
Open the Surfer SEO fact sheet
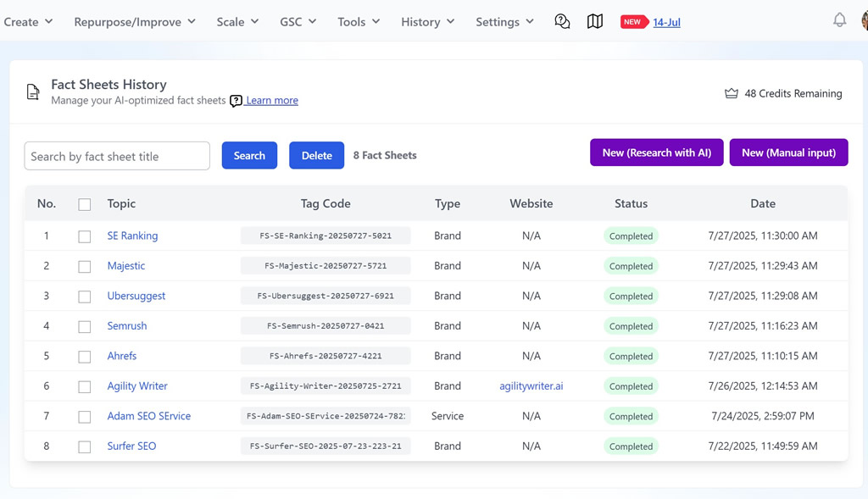click(x=131, y=446)
